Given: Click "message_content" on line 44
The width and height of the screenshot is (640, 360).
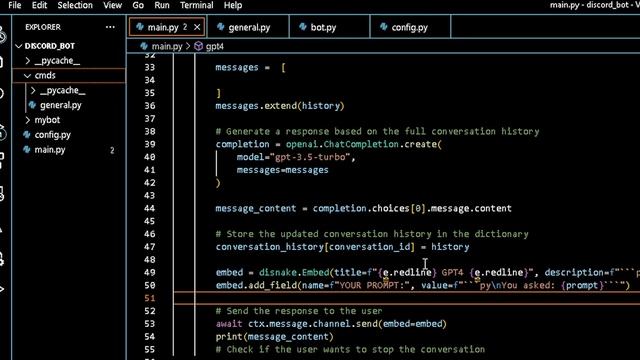Looking at the screenshot, I should 256,209.
